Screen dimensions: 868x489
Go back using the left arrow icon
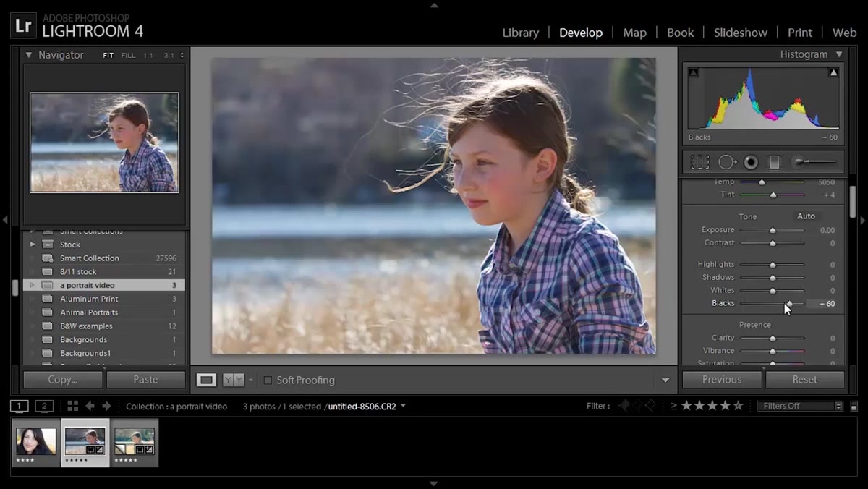tap(90, 406)
